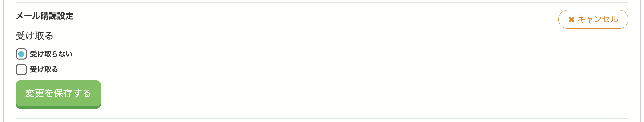This screenshot has width=644, height=122.
Task: Click the orange X icon beside キャンセル
Action: click(571, 20)
